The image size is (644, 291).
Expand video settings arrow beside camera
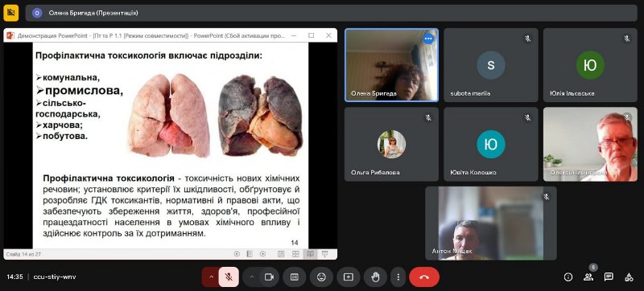pyautogui.click(x=251, y=277)
